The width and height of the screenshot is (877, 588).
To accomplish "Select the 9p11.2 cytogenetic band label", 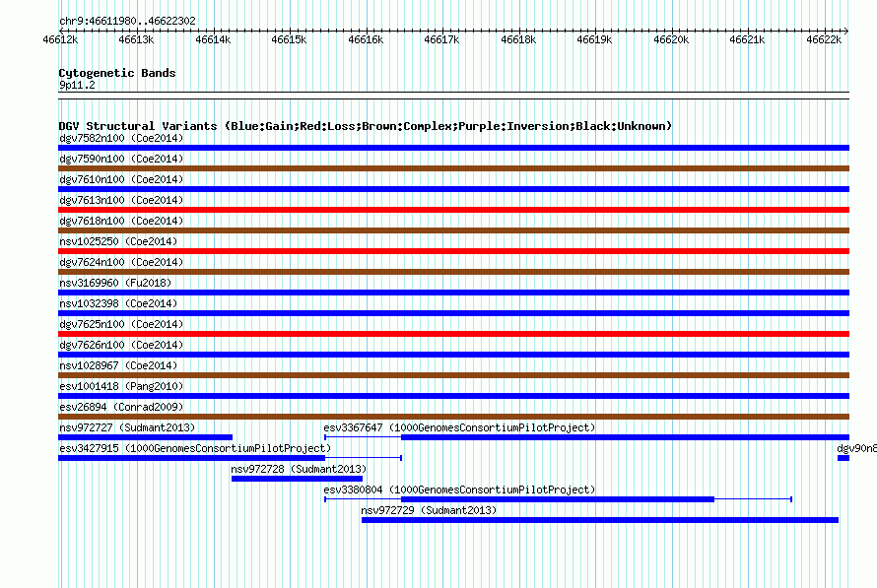I will (77, 85).
